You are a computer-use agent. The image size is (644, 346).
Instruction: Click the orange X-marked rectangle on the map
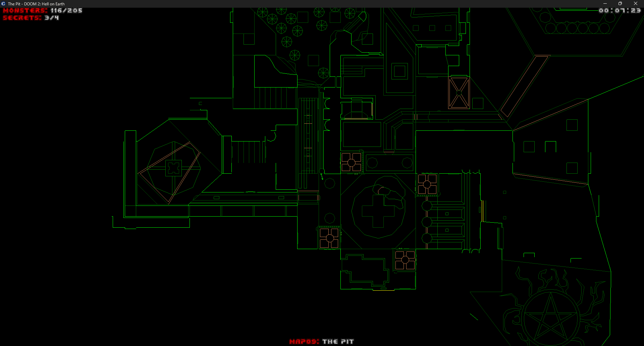[x=459, y=93]
